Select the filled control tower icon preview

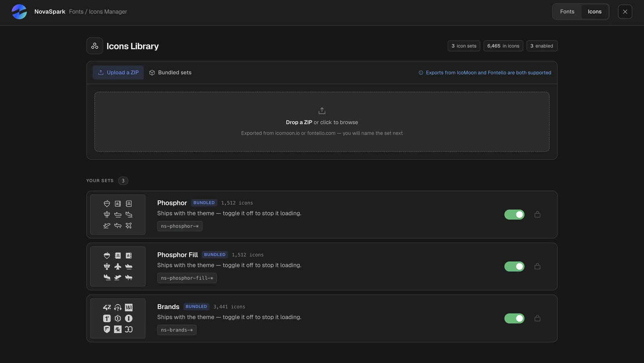coord(107,267)
